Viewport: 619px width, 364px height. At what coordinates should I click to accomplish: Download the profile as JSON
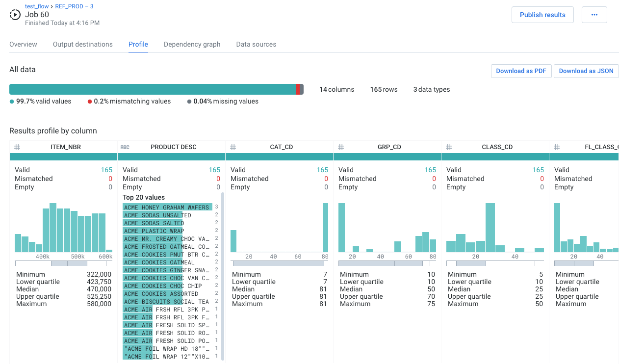586,71
